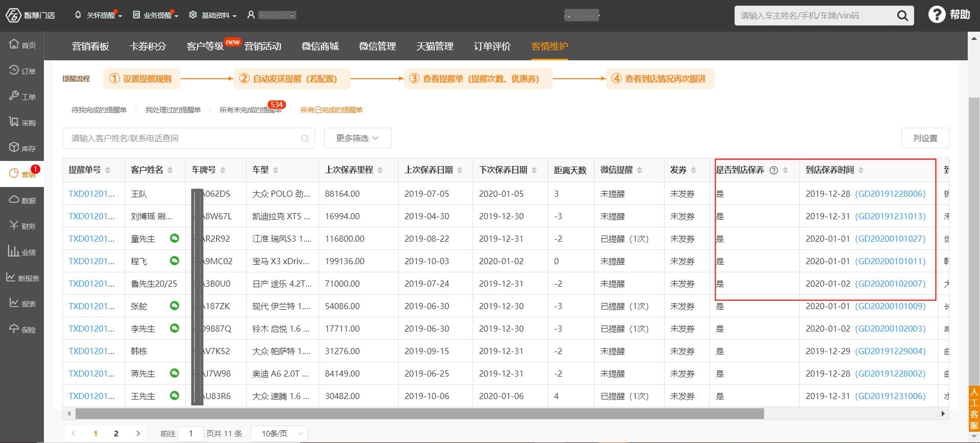Open the 业绩 performance sidebar item
Viewport: 980px width, 443px height.
point(22,251)
